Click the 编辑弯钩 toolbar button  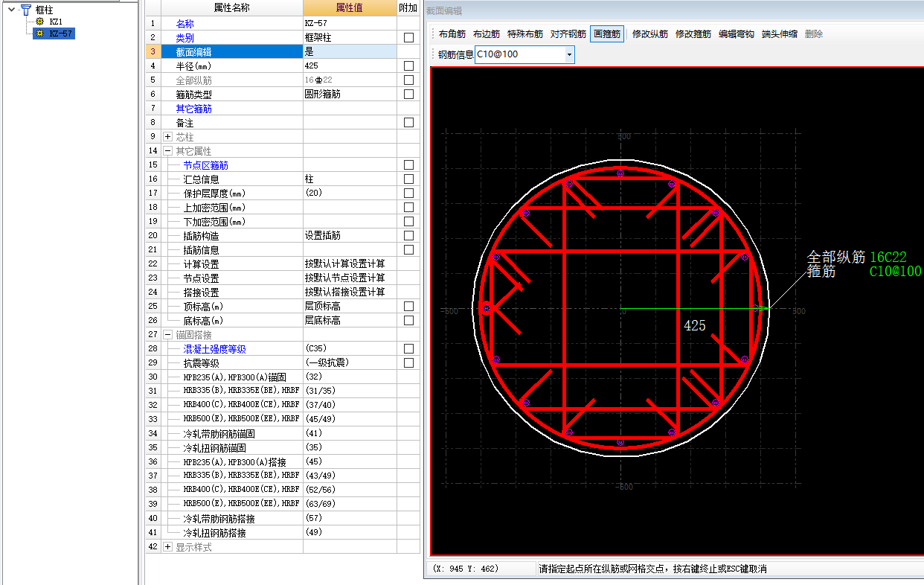(737, 34)
